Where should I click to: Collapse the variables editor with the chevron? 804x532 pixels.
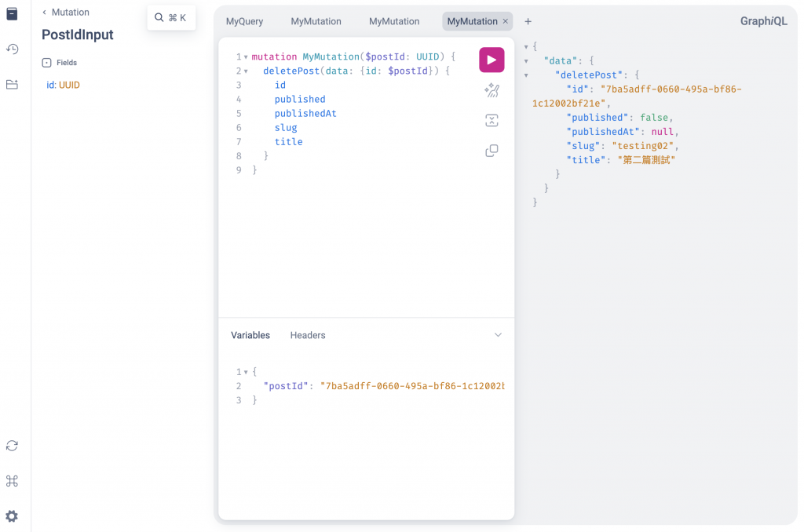click(497, 335)
